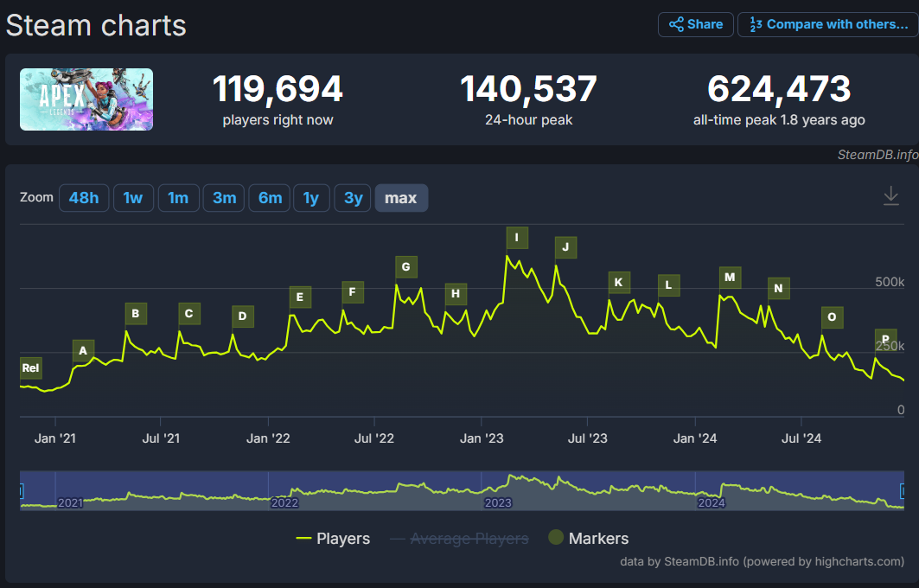Click 2021 in the navigator timeline
This screenshot has width=919, height=588.
(70, 503)
